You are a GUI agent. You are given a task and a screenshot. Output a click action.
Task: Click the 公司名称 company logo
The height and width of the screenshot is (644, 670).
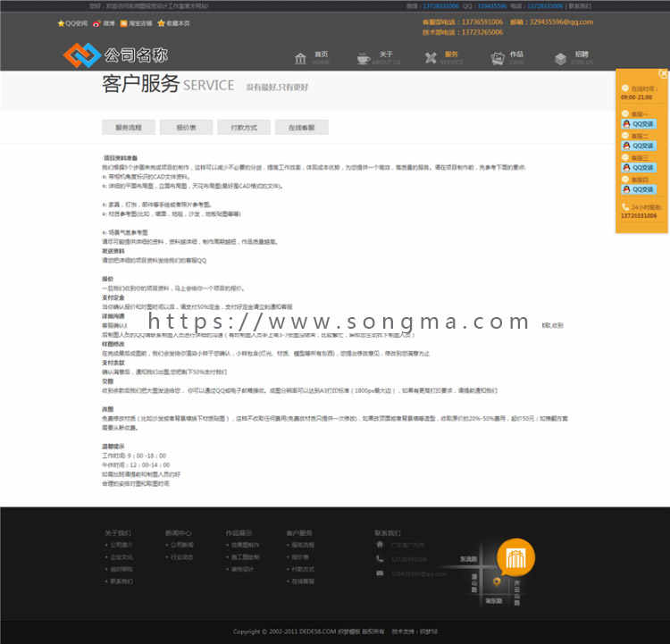click(115, 55)
